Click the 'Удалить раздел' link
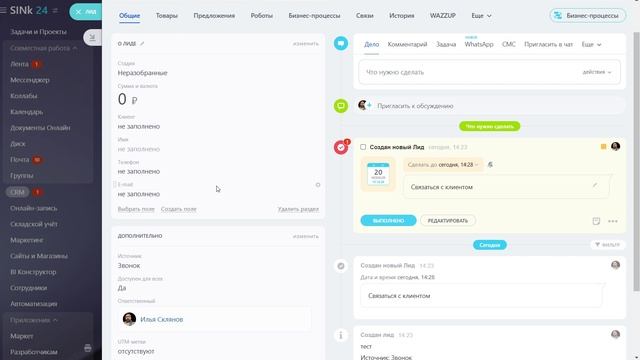This screenshot has height=360, width=640. coord(298,209)
